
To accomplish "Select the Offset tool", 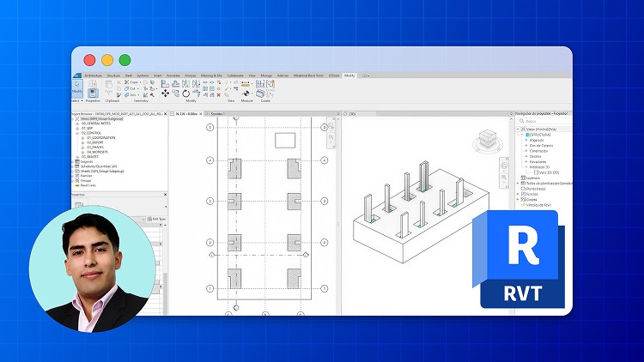I will coord(176,84).
